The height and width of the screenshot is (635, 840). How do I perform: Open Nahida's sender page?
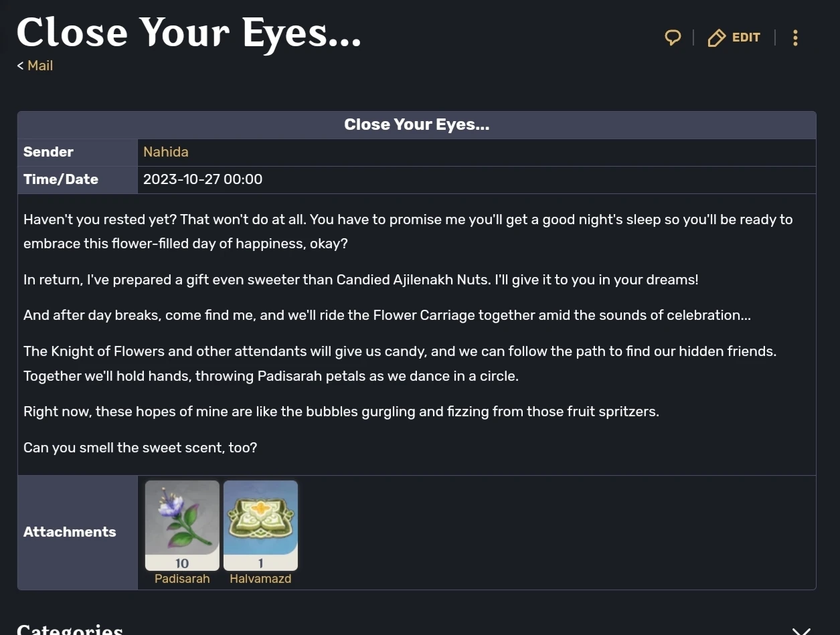[165, 152]
